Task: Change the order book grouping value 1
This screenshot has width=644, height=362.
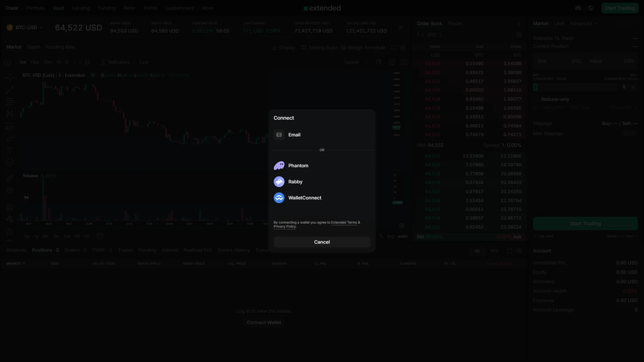Action: [420, 35]
